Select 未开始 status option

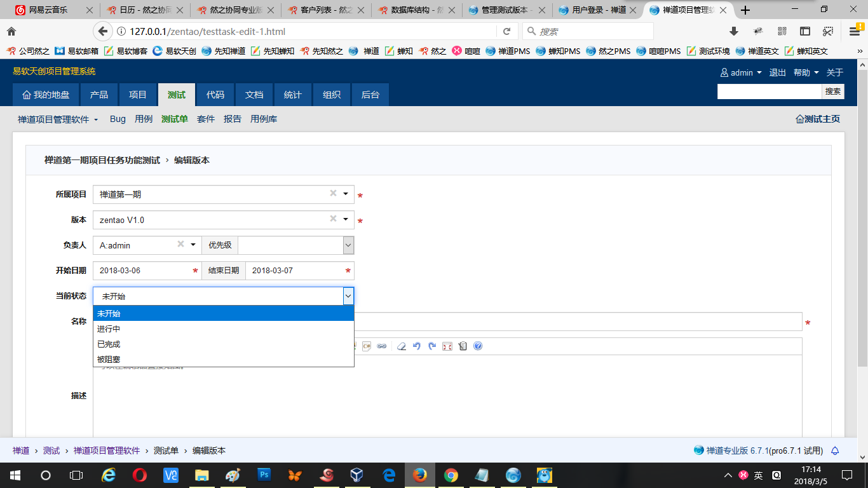coord(224,313)
